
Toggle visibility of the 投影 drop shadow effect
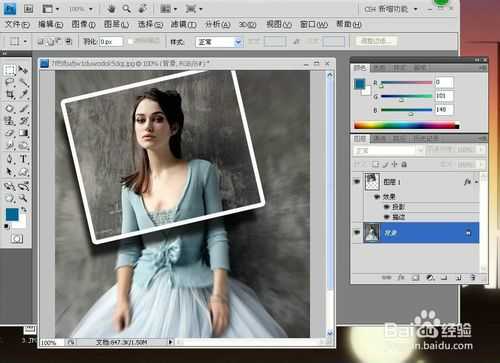(x=387, y=207)
